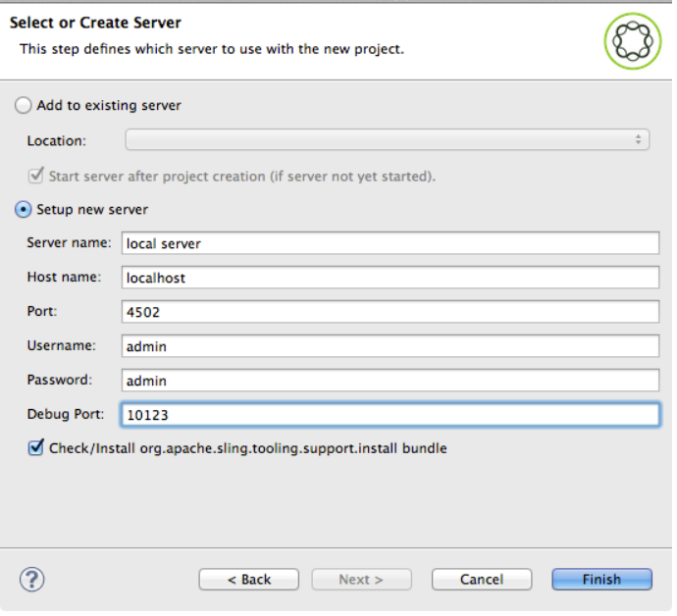Click the Port field showing 4502

click(x=391, y=312)
